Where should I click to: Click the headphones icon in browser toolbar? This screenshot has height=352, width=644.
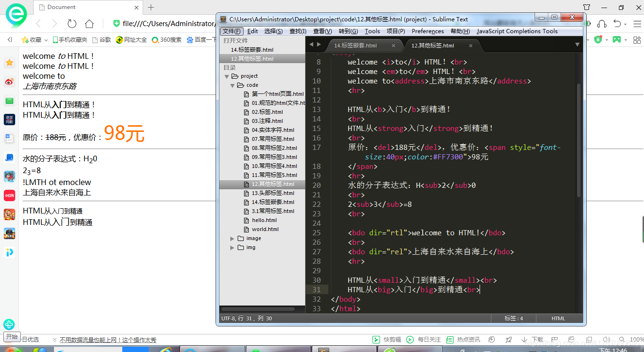tap(602, 23)
